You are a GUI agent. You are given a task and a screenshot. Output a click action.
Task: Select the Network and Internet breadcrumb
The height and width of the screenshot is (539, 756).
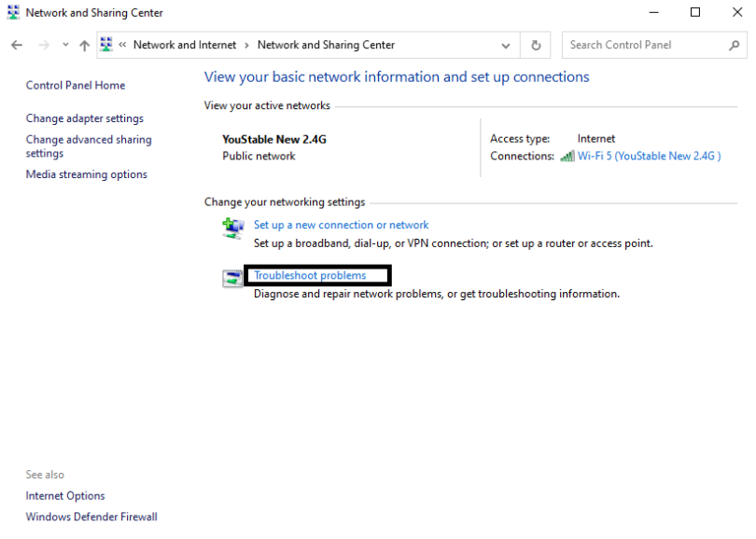(x=185, y=44)
